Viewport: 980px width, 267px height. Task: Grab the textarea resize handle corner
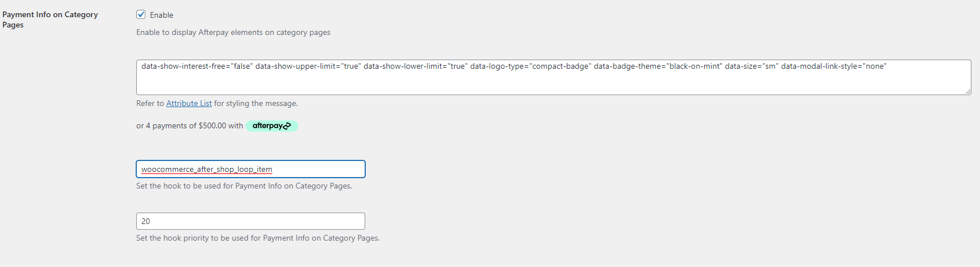[968, 92]
